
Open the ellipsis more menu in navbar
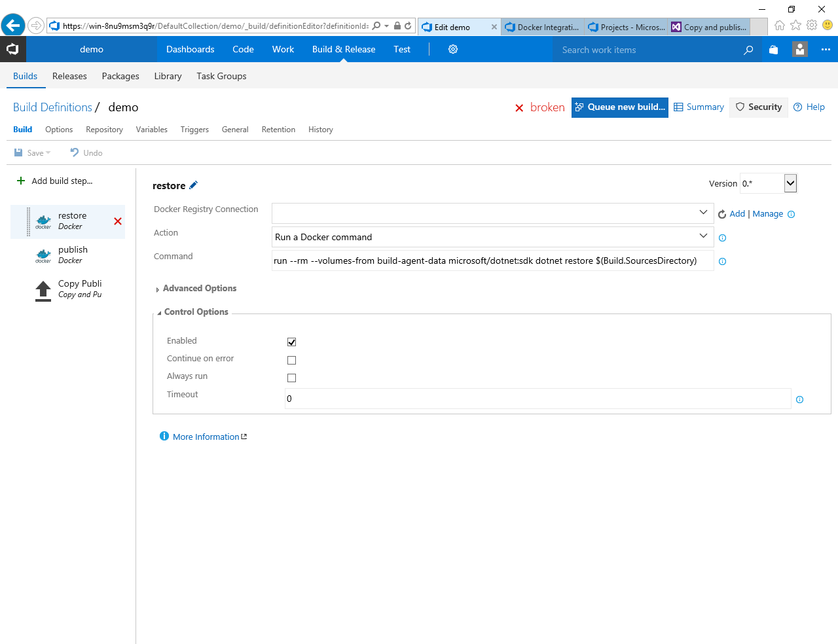(x=826, y=50)
